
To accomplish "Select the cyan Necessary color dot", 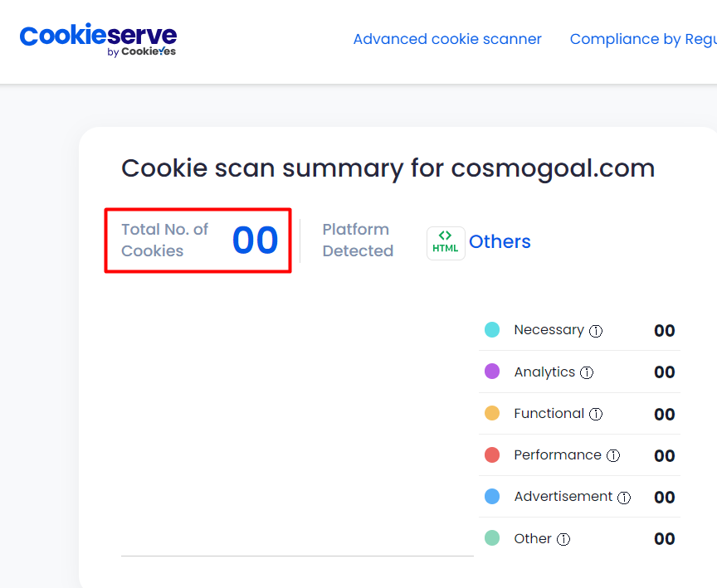I will pyautogui.click(x=492, y=329).
